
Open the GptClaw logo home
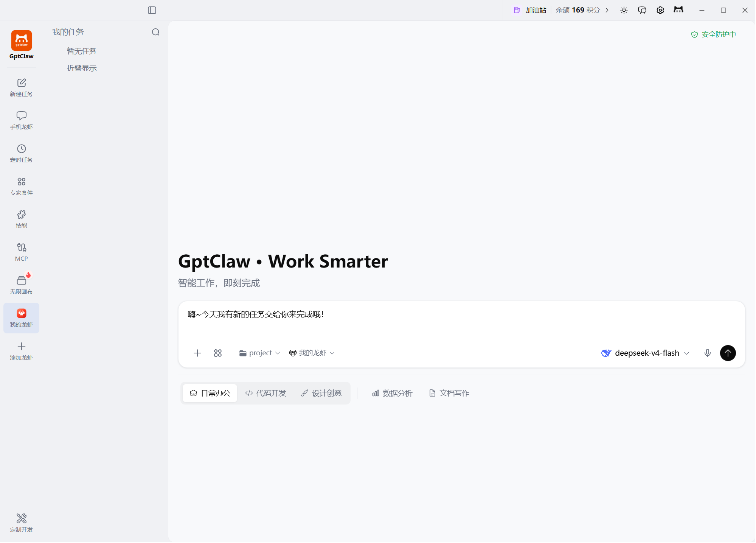pos(22,45)
